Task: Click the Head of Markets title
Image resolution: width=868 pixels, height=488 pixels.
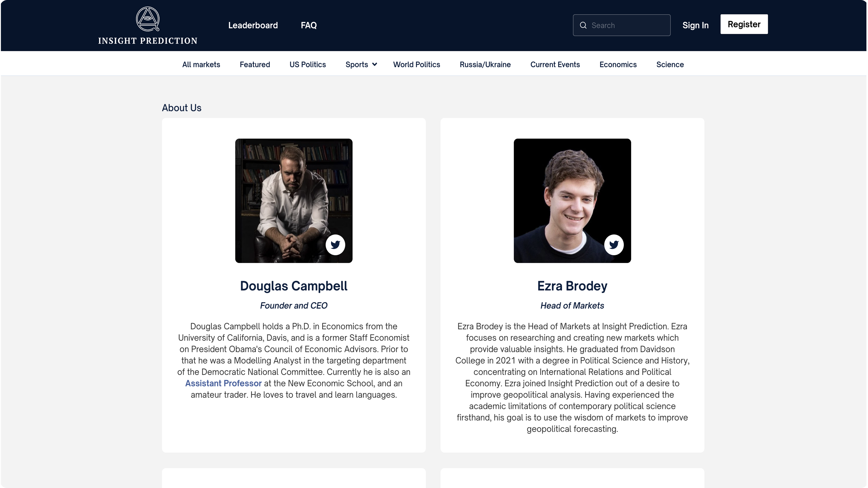Action: (572, 305)
